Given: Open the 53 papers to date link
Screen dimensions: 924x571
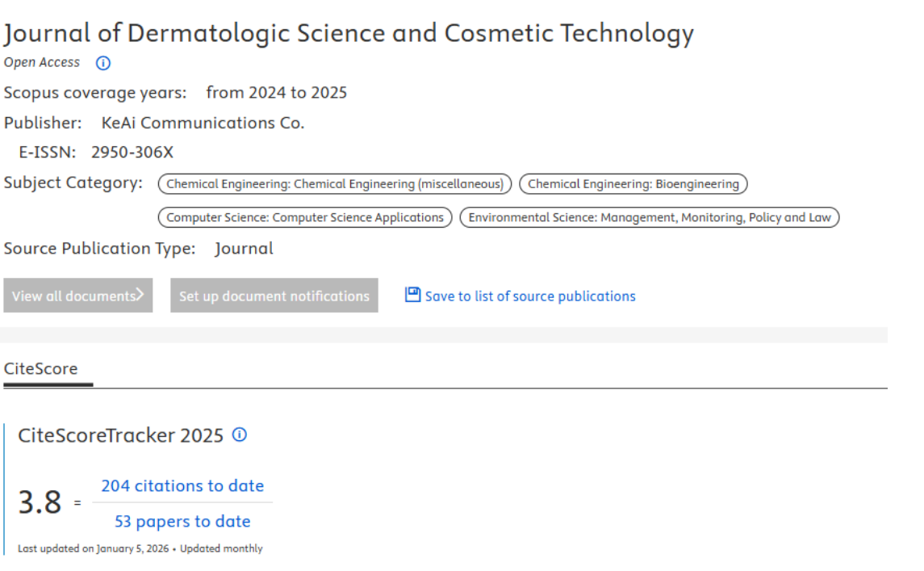Looking at the screenshot, I should (182, 522).
